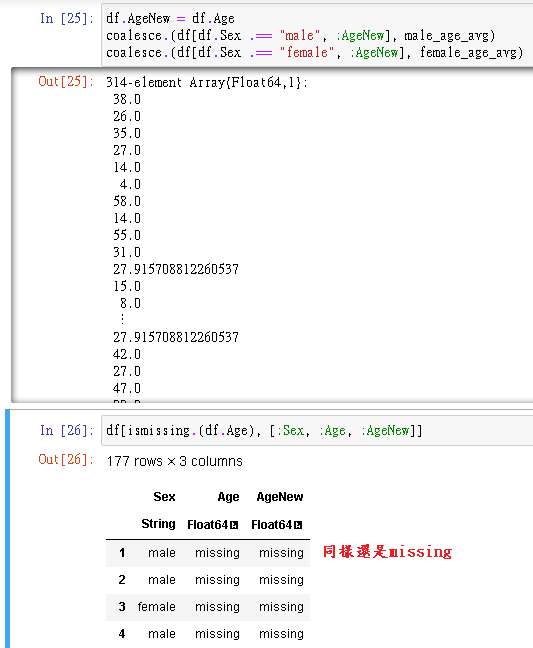Click 'ismissing' in cell 26 code
Image resolution: width=533 pixels, height=648 pixels.
coord(159,431)
